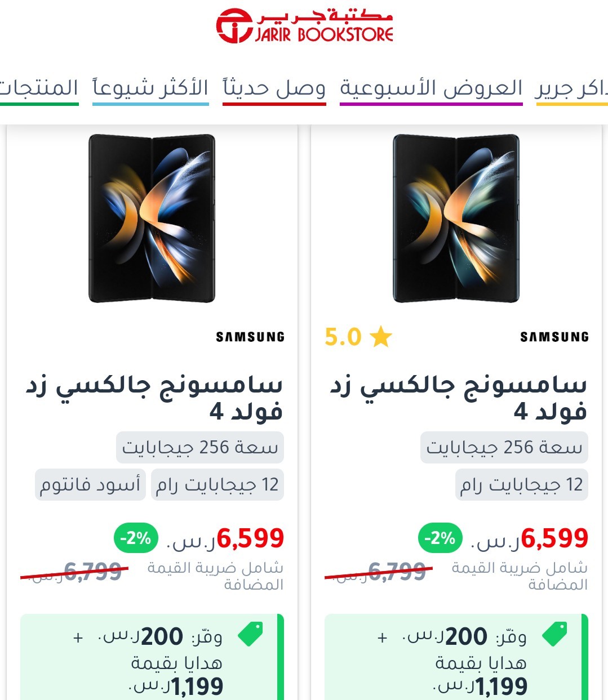608x700 pixels.
Task: Select سعة 256 جيجابايت chip on left product
Action: 200,448
